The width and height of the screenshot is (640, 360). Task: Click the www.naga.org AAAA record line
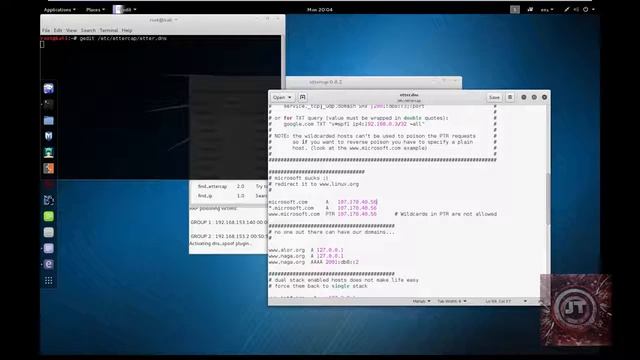coord(313,262)
